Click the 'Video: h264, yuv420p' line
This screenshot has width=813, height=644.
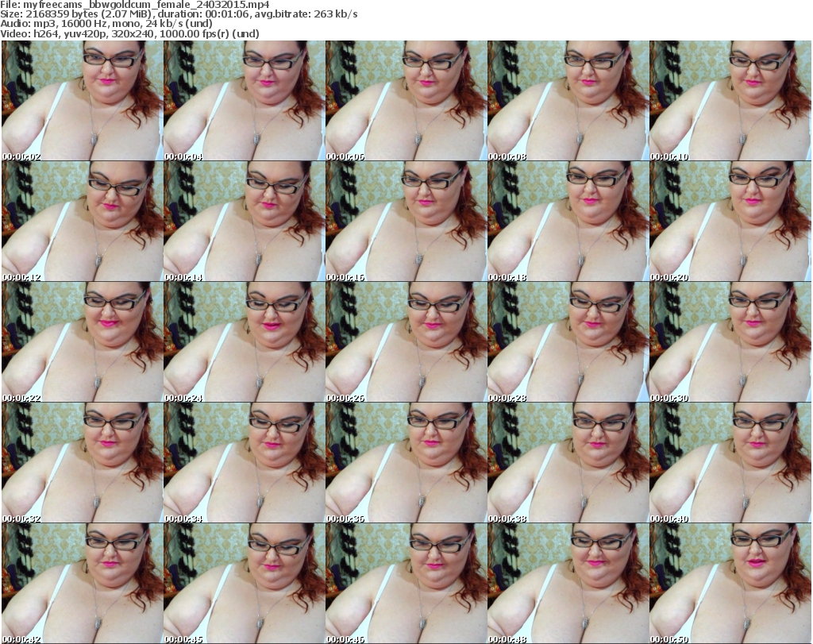coord(129,33)
